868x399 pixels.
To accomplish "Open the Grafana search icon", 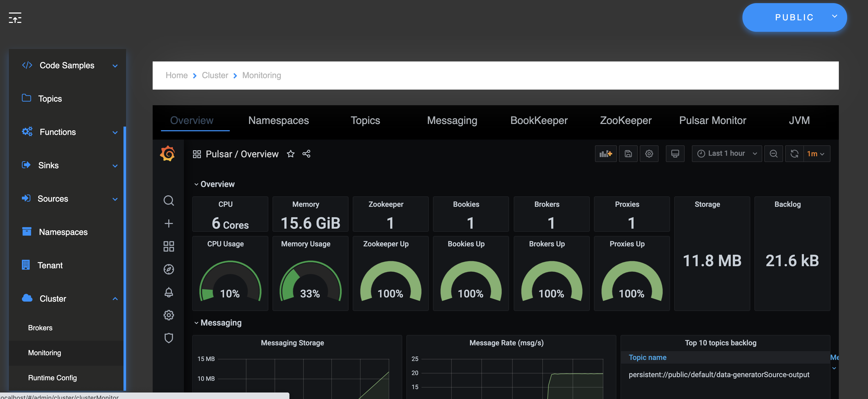I will coord(169,201).
